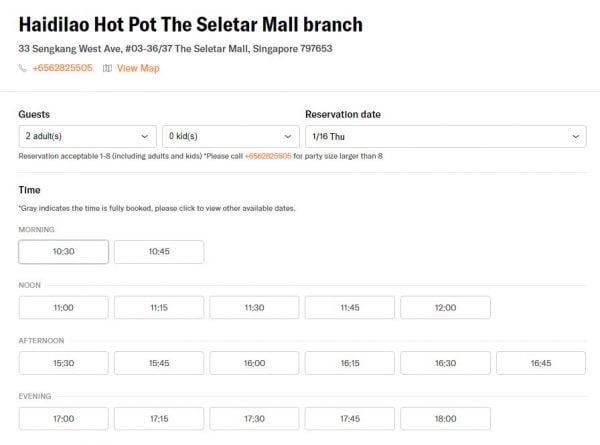
Task: Expand the adults guest count dropdown
Action: point(87,136)
